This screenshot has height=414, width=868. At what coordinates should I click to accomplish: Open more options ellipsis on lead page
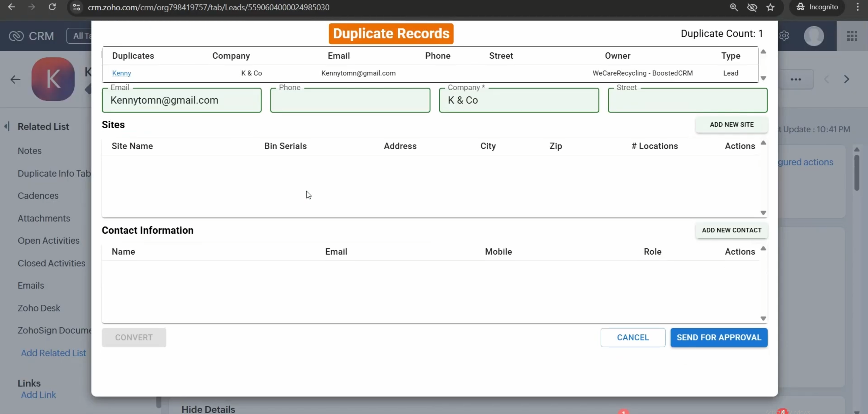tap(796, 79)
